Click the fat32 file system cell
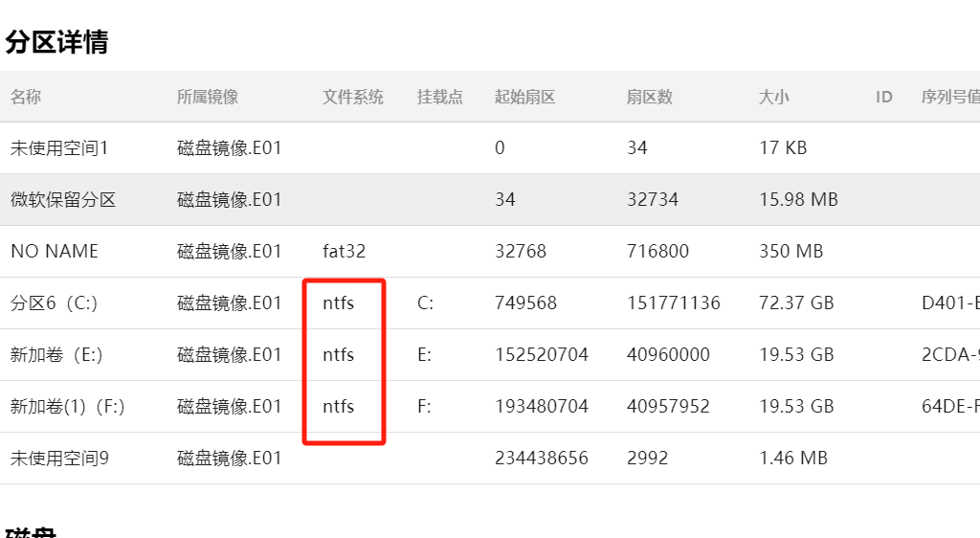This screenshot has width=980, height=538. point(344,251)
